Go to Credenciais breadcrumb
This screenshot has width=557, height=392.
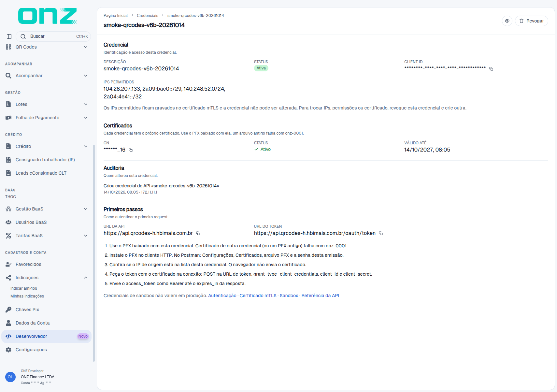[148, 16]
